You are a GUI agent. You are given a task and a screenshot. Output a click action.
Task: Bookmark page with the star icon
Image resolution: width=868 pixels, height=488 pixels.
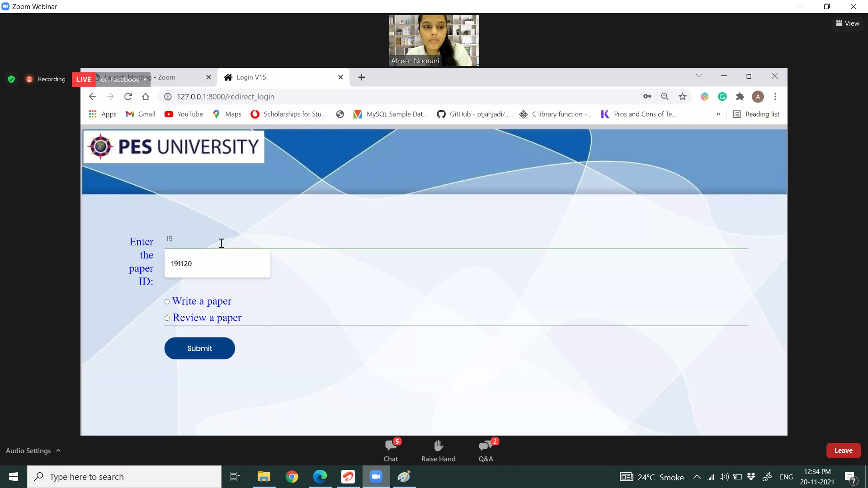click(683, 97)
